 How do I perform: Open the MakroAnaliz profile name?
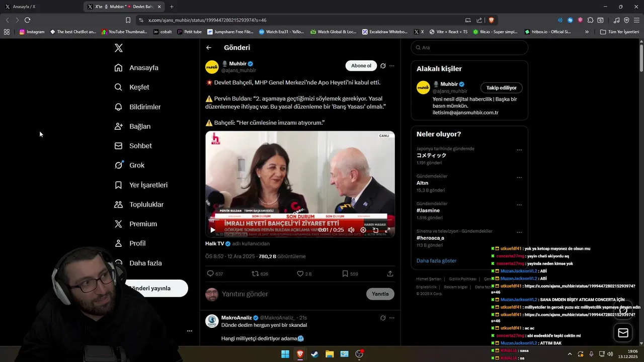click(236, 318)
